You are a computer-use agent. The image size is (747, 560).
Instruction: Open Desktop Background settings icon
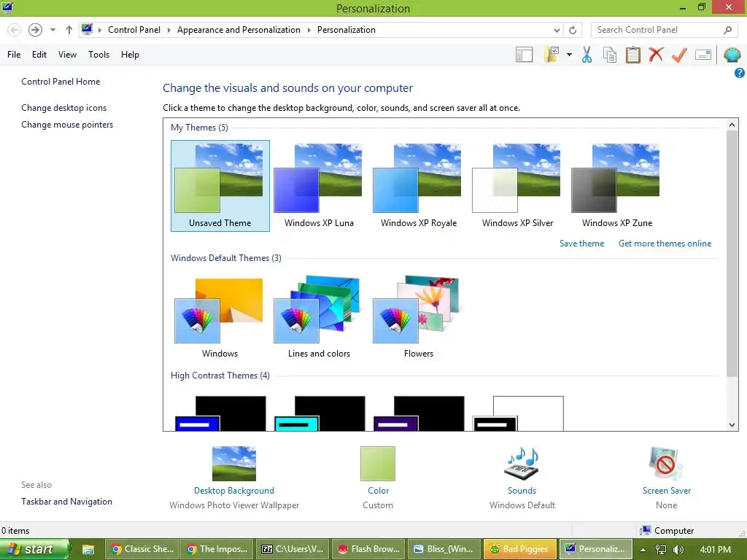pos(234,463)
